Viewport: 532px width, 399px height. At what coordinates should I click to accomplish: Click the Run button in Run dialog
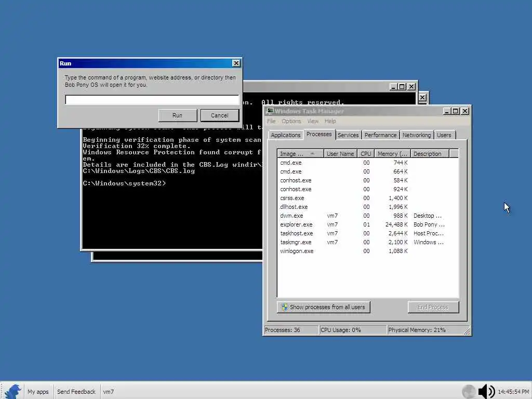178,115
